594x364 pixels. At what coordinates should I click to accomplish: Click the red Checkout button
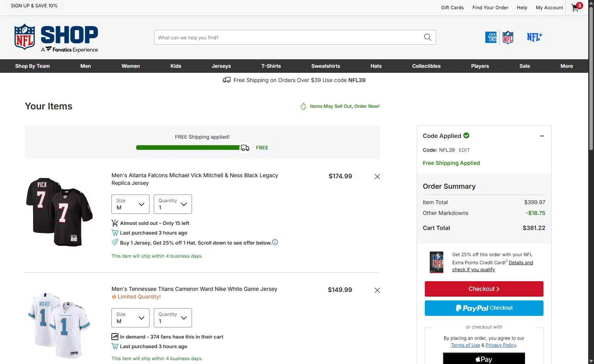[484, 289]
